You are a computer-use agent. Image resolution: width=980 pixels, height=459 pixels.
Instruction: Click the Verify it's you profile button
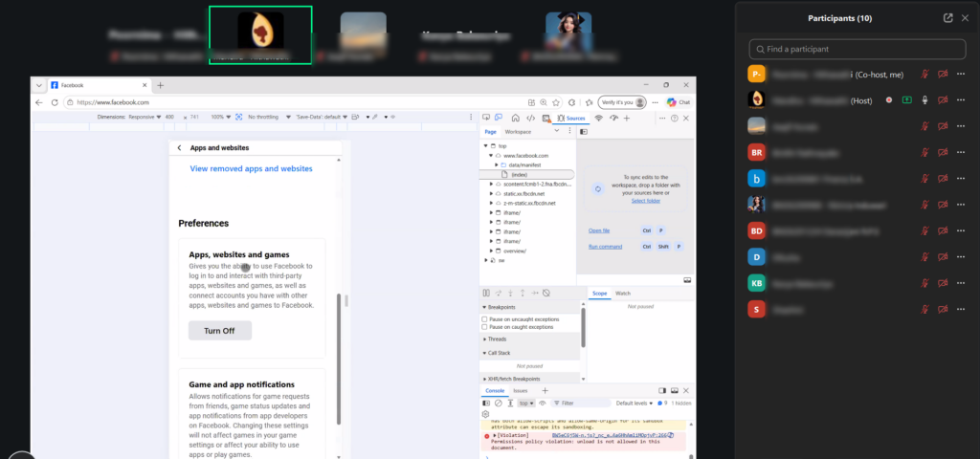click(x=622, y=102)
